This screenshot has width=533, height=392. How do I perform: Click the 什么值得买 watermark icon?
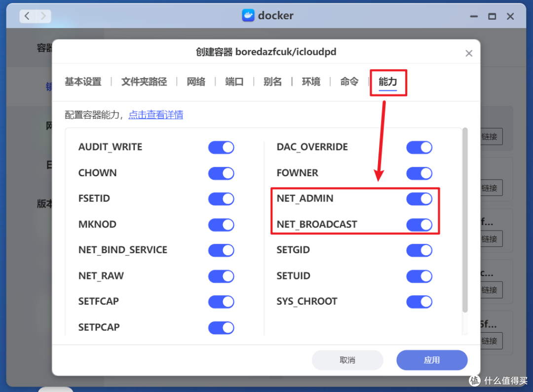474,381
